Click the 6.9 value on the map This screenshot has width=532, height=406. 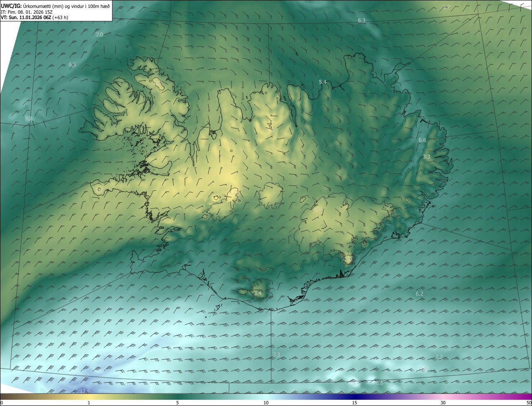(x=72, y=65)
